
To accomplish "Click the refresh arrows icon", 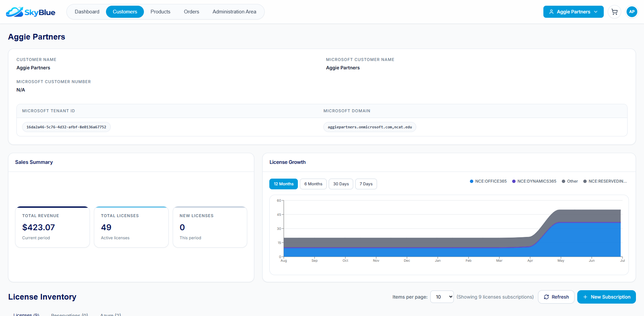I will tap(546, 297).
